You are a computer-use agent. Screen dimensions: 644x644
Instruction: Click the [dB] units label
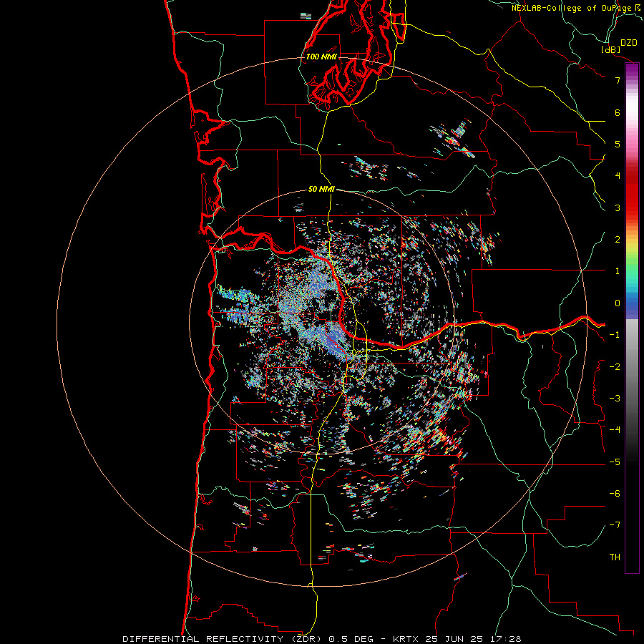[611, 49]
